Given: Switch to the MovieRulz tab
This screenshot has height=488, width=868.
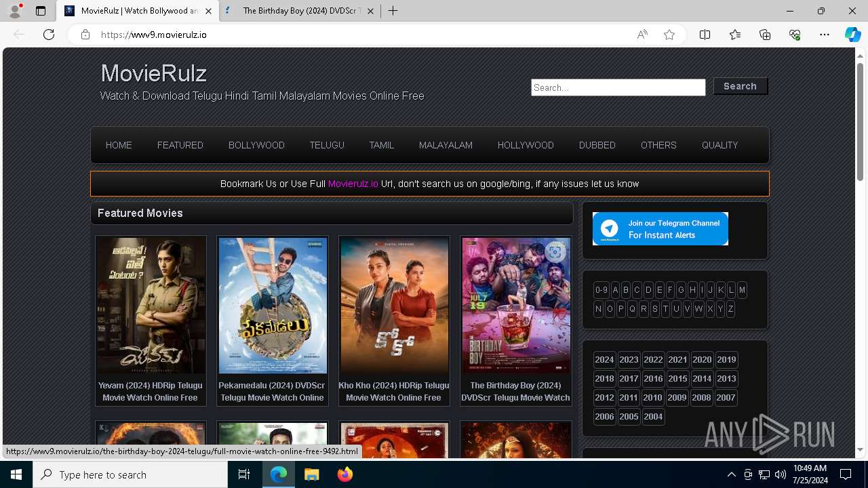Looking at the screenshot, I should pyautogui.click(x=139, y=11).
